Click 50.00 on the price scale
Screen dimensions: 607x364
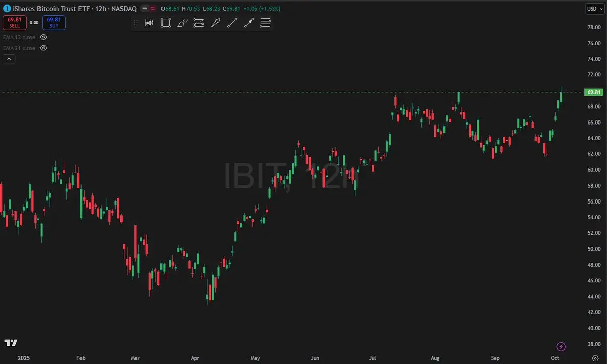594,249
